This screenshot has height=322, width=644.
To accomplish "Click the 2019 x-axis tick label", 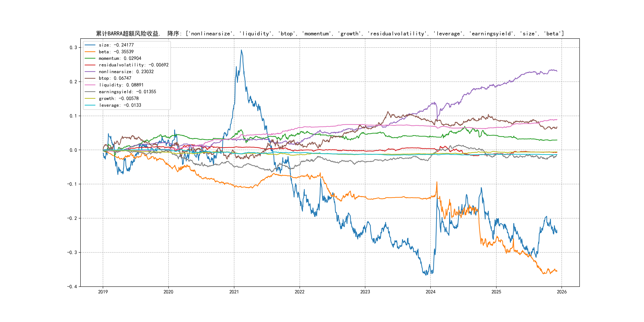I will coord(103,292).
